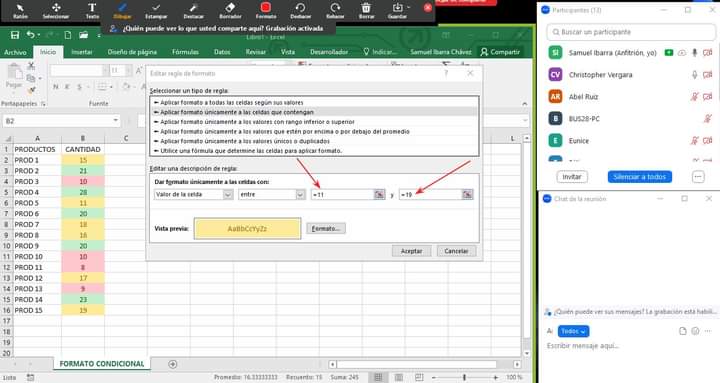Open the Archivo menu
Image resolution: width=720 pixels, height=383 pixels.
[15, 52]
